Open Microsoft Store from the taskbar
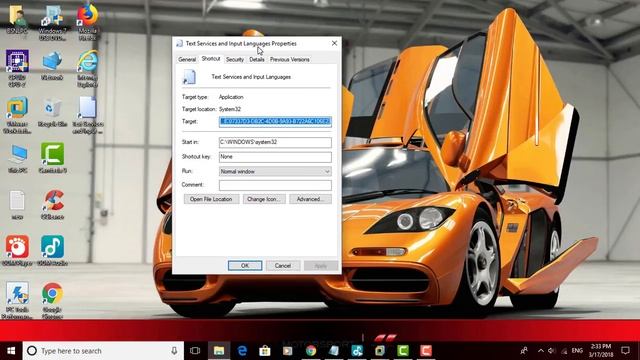This screenshot has width=640, height=360. pos(265,351)
